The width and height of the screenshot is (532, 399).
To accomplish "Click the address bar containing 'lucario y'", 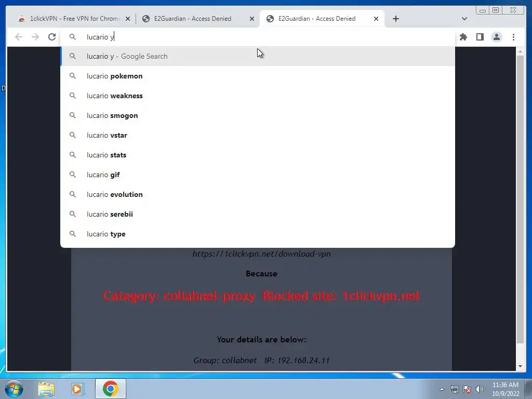I will tap(258, 37).
